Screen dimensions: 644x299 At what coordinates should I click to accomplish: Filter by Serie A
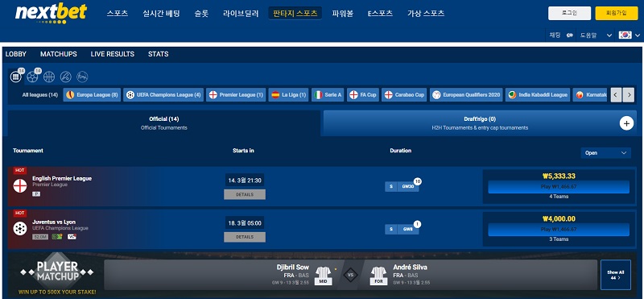[x=328, y=95]
